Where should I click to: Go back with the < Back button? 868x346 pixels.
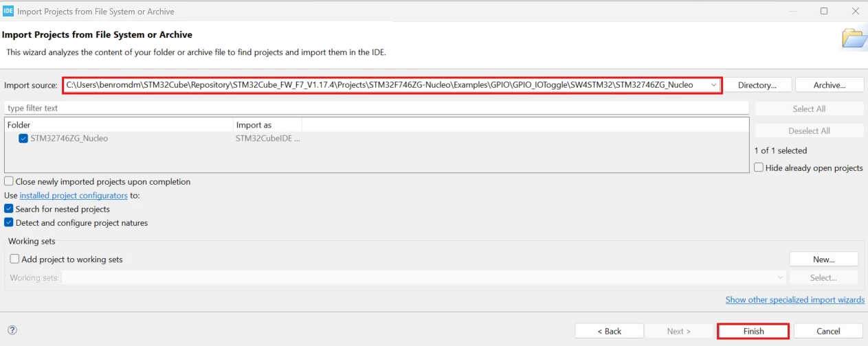(x=609, y=331)
